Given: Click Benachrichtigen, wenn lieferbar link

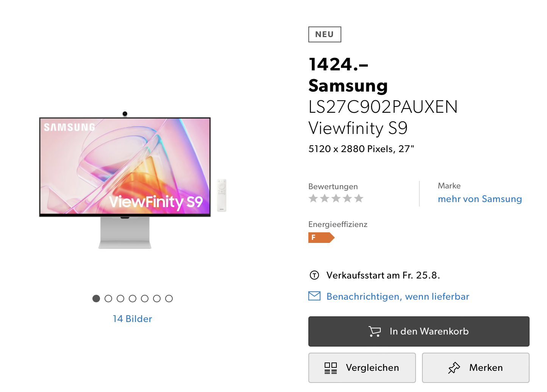Looking at the screenshot, I should pos(398,296).
